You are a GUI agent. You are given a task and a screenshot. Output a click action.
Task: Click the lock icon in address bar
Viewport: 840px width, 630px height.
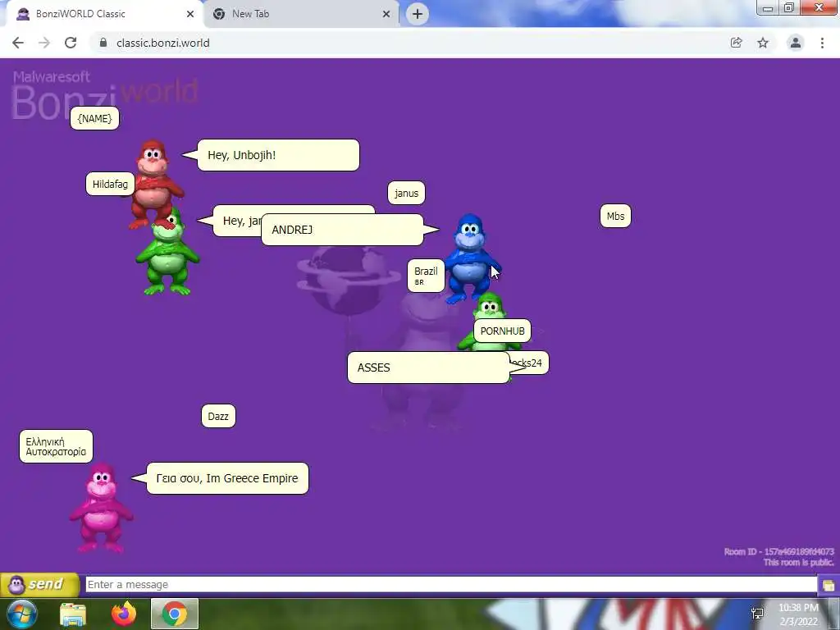[103, 43]
